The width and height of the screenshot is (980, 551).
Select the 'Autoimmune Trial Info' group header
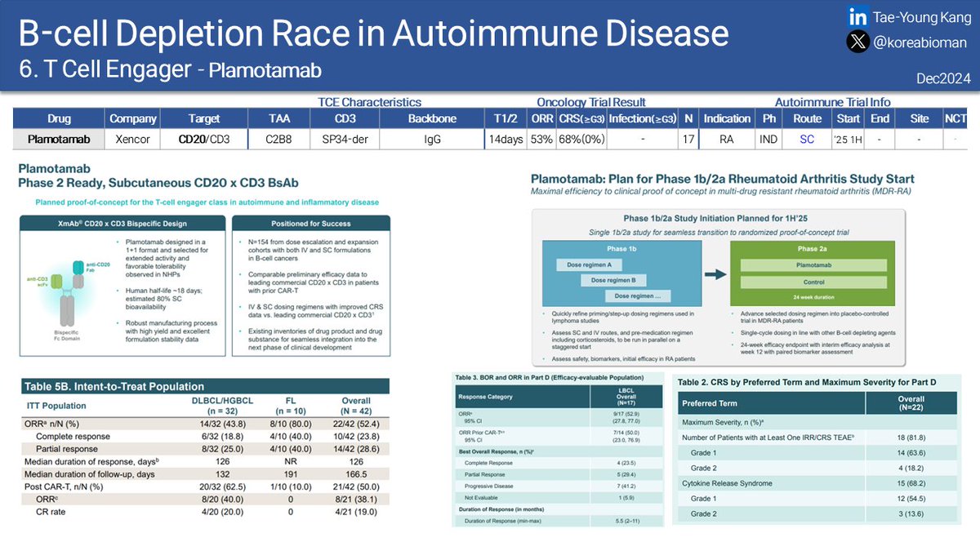point(832,102)
